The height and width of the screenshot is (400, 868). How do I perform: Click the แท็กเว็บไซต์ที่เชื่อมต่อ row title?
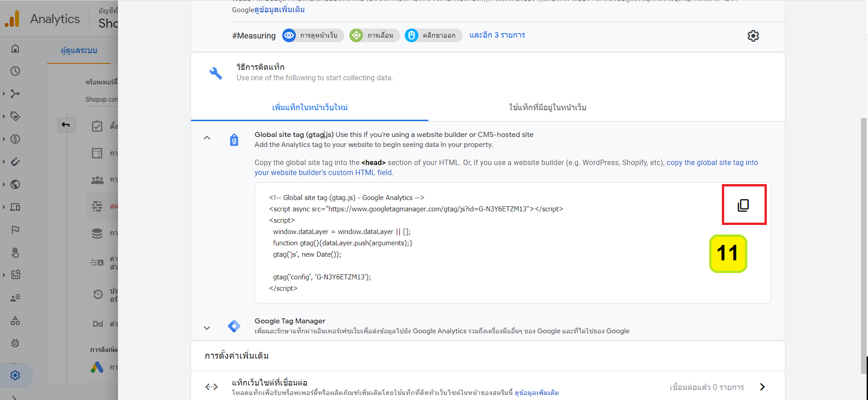tap(270, 382)
